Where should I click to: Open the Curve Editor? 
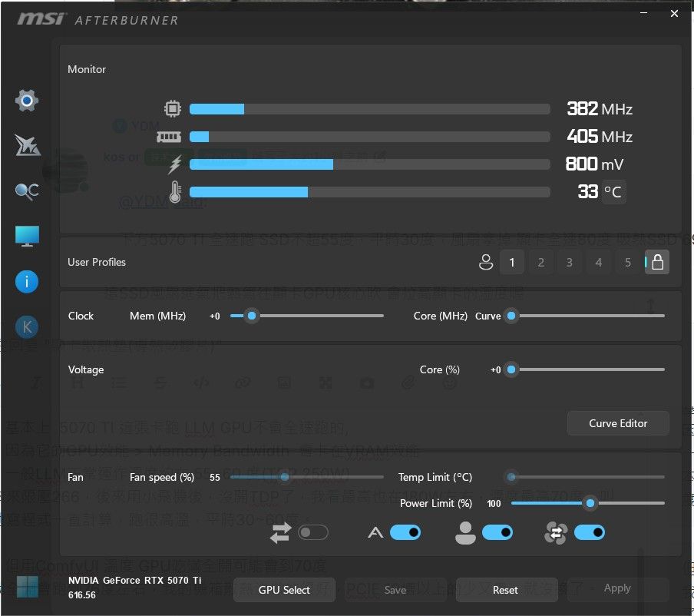point(618,423)
